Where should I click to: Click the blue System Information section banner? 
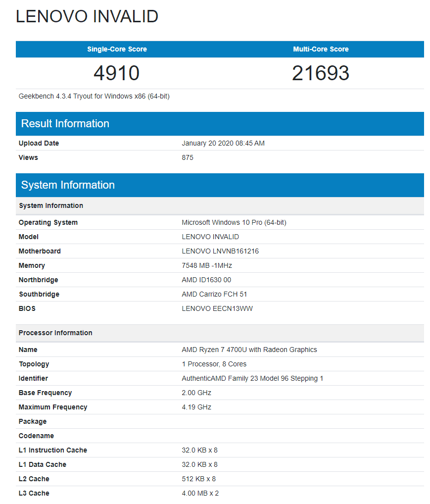point(68,185)
